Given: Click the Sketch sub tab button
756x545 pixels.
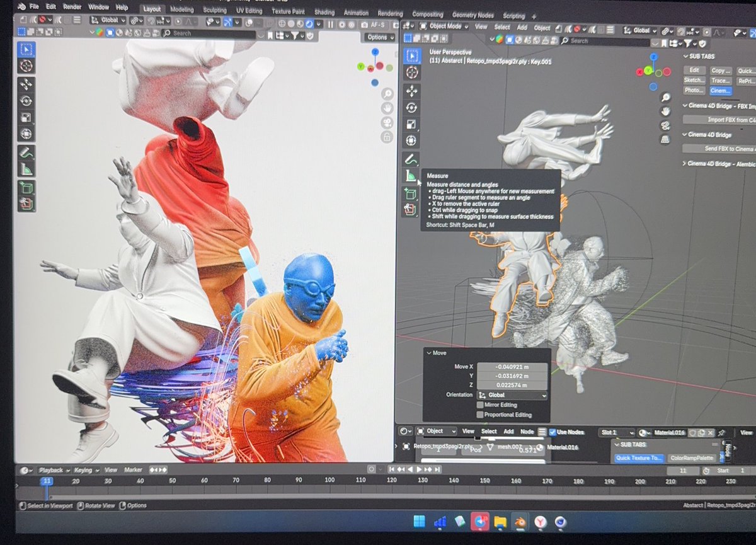Looking at the screenshot, I should [x=694, y=81].
